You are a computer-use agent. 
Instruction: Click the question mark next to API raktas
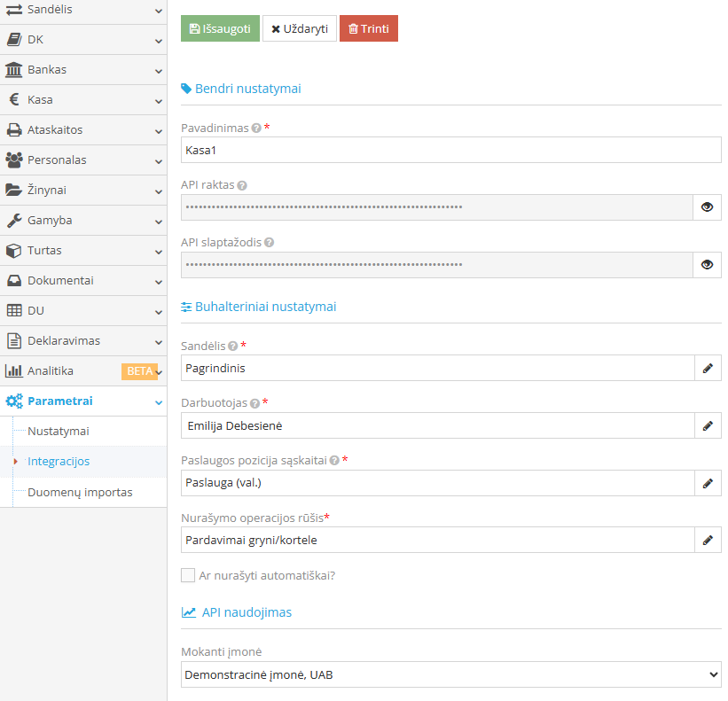pyautogui.click(x=242, y=185)
